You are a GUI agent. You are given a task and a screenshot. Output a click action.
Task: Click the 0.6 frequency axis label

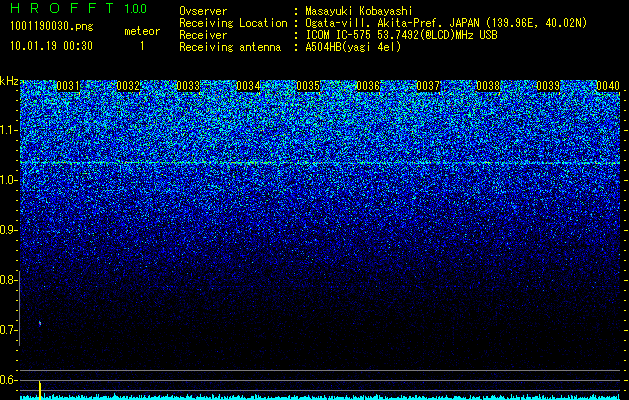coord(8,380)
